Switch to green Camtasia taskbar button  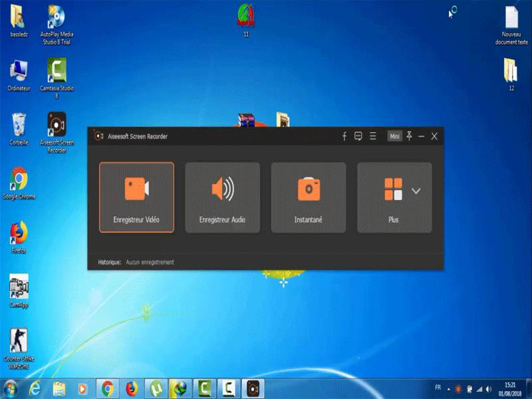[205, 389]
